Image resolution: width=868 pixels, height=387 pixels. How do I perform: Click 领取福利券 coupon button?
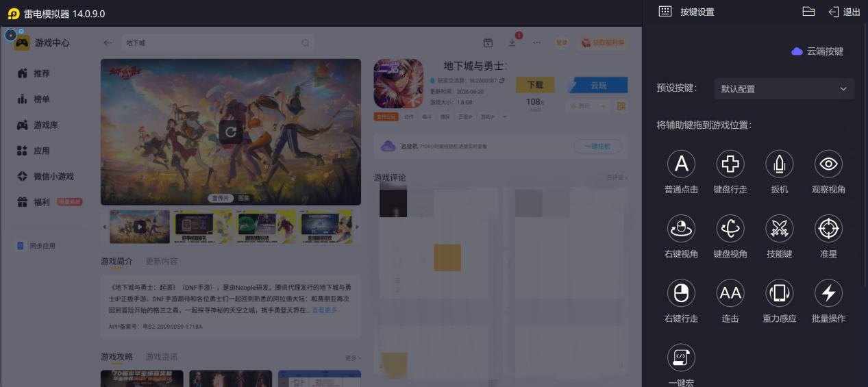[603, 42]
